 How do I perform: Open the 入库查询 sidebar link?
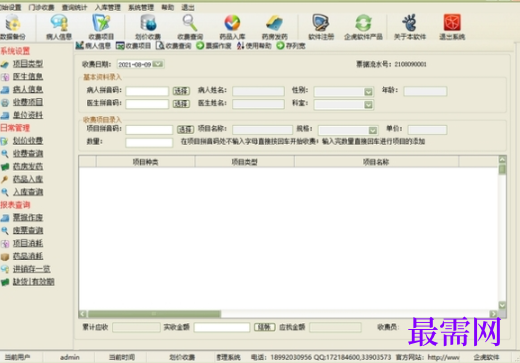[28, 192]
